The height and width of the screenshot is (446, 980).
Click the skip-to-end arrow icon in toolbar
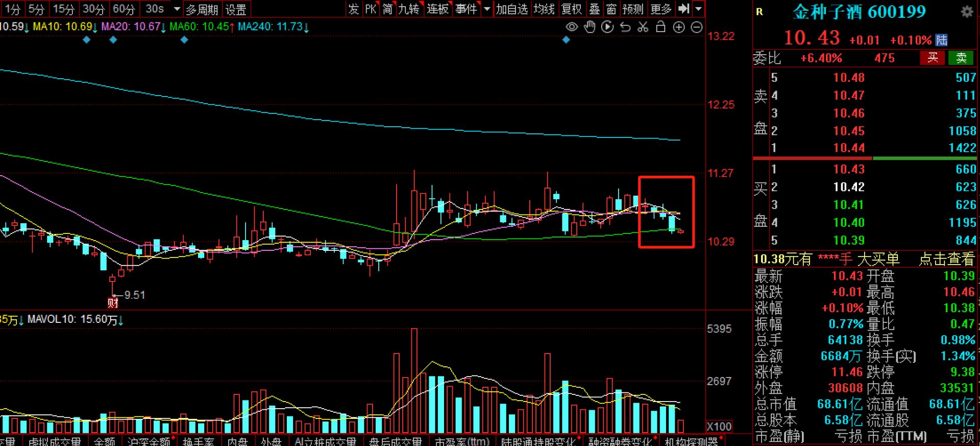(684, 9)
